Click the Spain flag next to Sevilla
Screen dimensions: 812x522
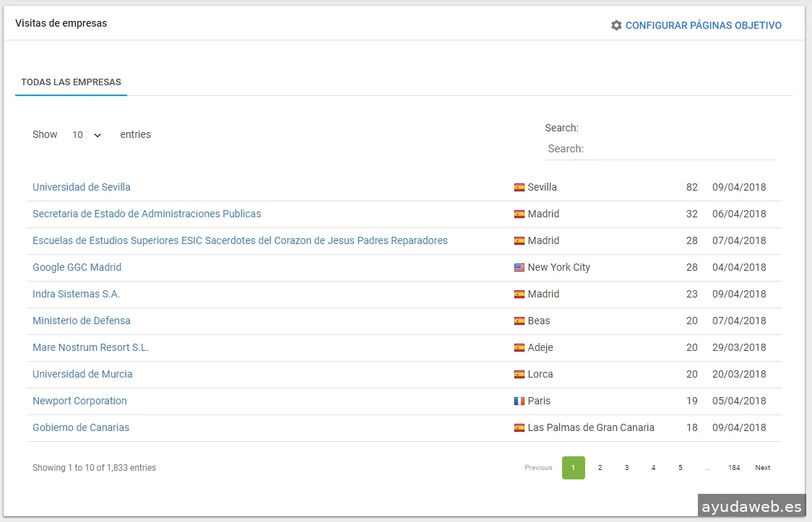click(x=519, y=187)
